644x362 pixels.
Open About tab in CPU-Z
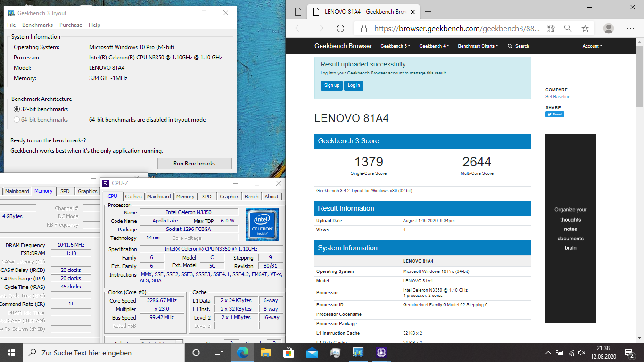[272, 197]
